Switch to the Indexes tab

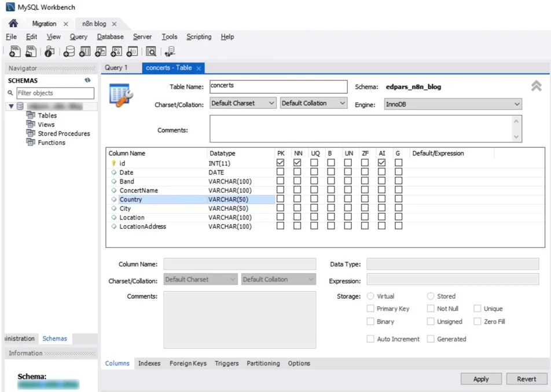point(149,363)
